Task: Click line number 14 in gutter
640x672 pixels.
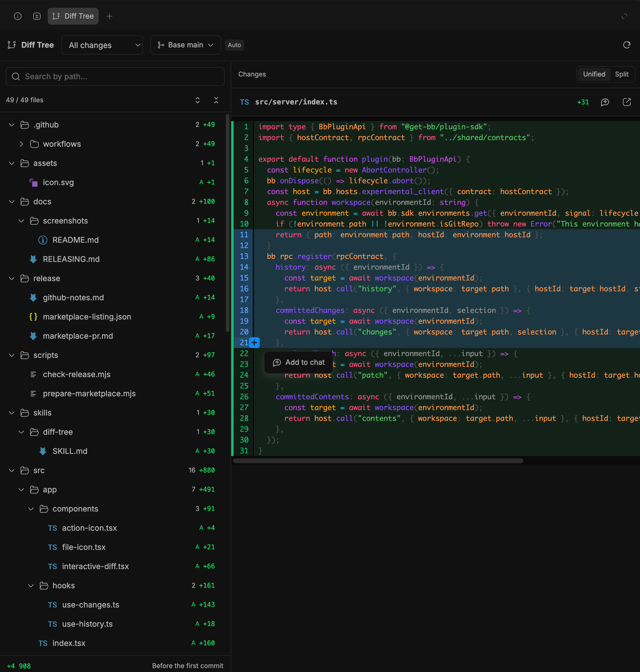Action: coord(244,267)
